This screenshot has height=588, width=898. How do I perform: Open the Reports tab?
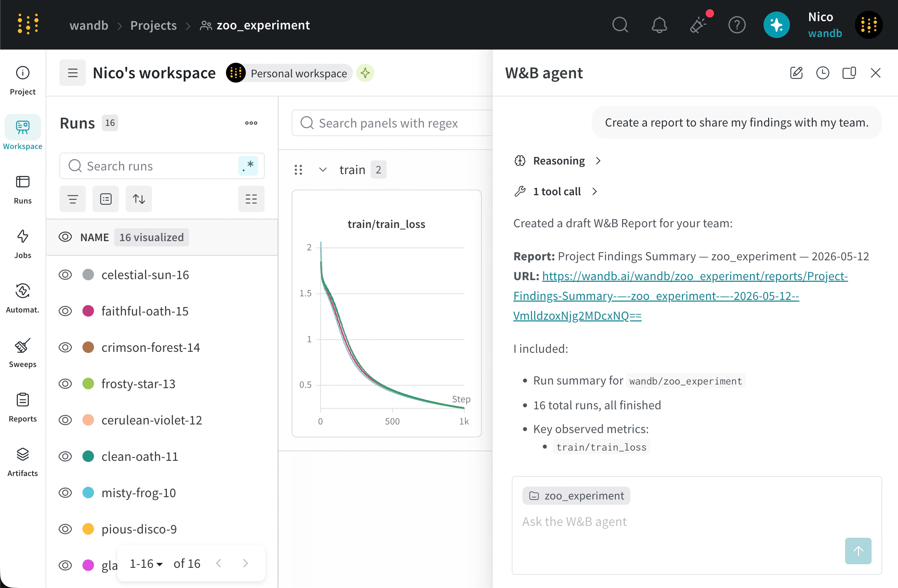click(x=23, y=407)
